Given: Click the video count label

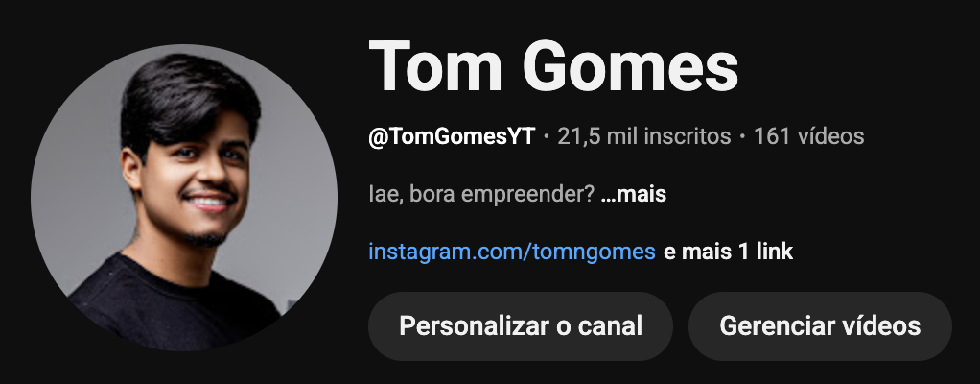Looking at the screenshot, I should pyautogui.click(x=808, y=136).
